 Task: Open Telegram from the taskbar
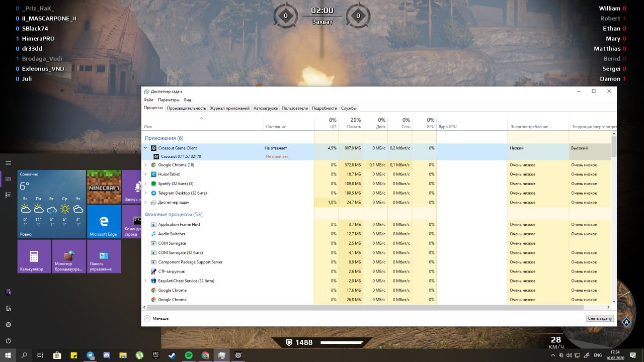(90, 355)
